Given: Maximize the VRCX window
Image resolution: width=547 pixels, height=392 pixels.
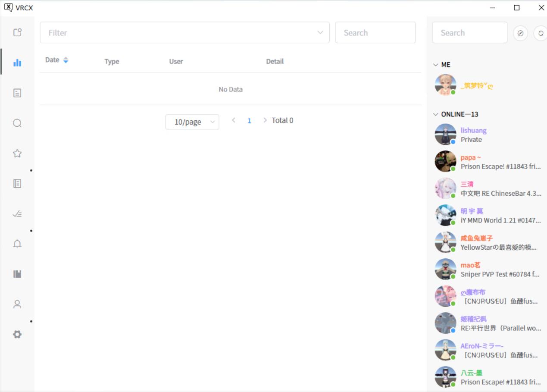Looking at the screenshot, I should tap(517, 7).
